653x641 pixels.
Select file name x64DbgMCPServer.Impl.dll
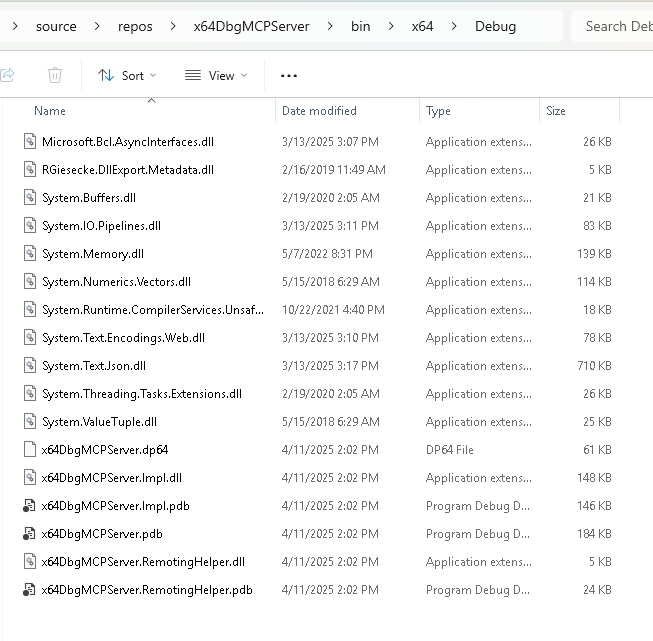(x=112, y=478)
